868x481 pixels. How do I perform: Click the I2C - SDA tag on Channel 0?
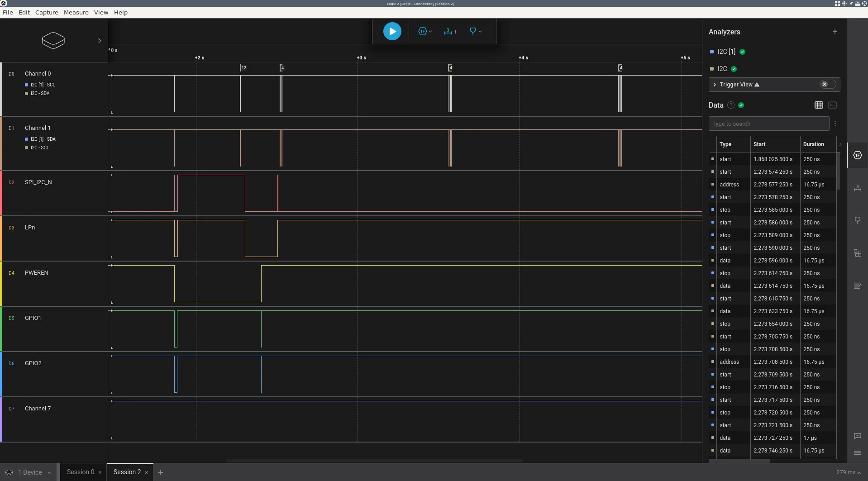[37, 93]
